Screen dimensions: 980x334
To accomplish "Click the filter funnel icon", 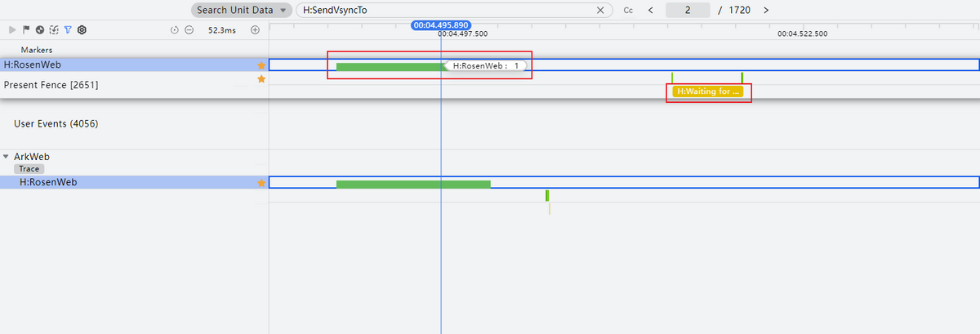I will coord(68,29).
